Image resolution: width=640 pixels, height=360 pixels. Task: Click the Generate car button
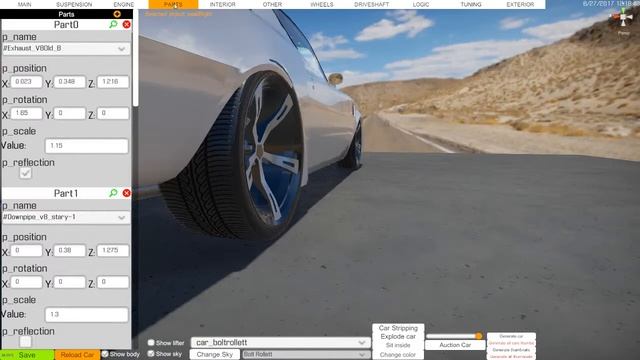pyautogui.click(x=511, y=336)
